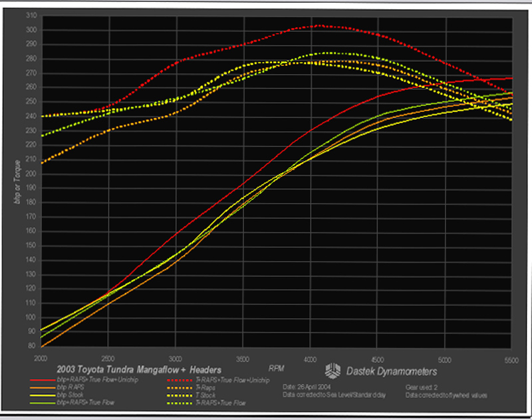Select legend label "bhp+RAPS+True Flow"
The image size is (532, 420).
tap(86, 403)
